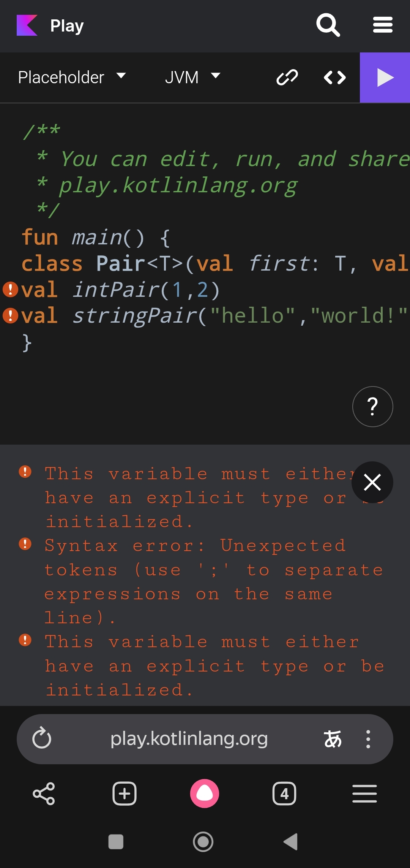The height and width of the screenshot is (868, 410).
Task: Share the page using the share icon
Action: pyautogui.click(x=44, y=794)
